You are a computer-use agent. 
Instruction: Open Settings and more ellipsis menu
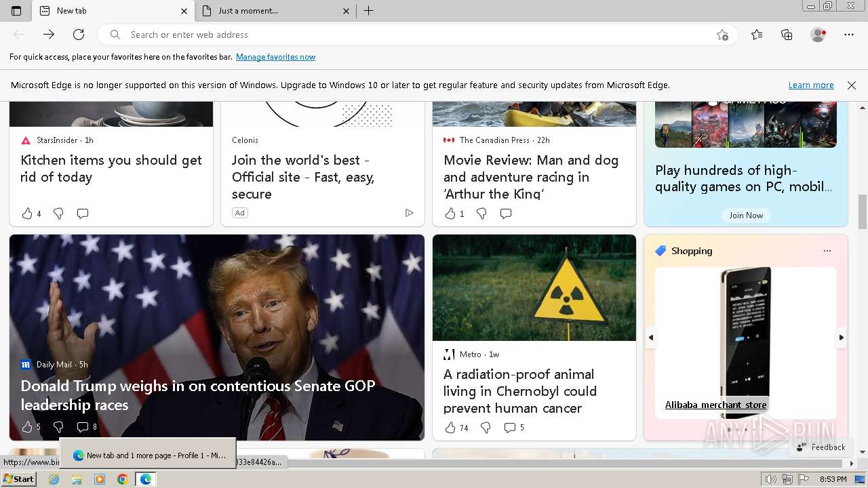point(849,35)
